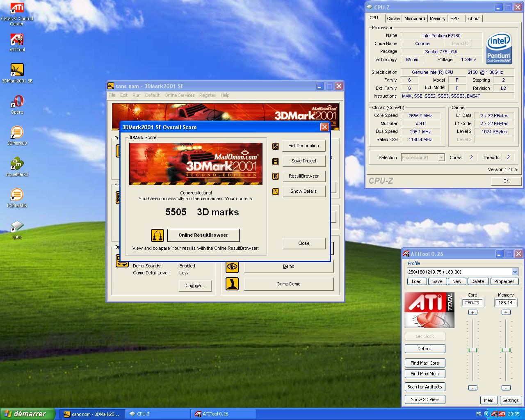Click the Game Demo joystick icon

(232, 284)
